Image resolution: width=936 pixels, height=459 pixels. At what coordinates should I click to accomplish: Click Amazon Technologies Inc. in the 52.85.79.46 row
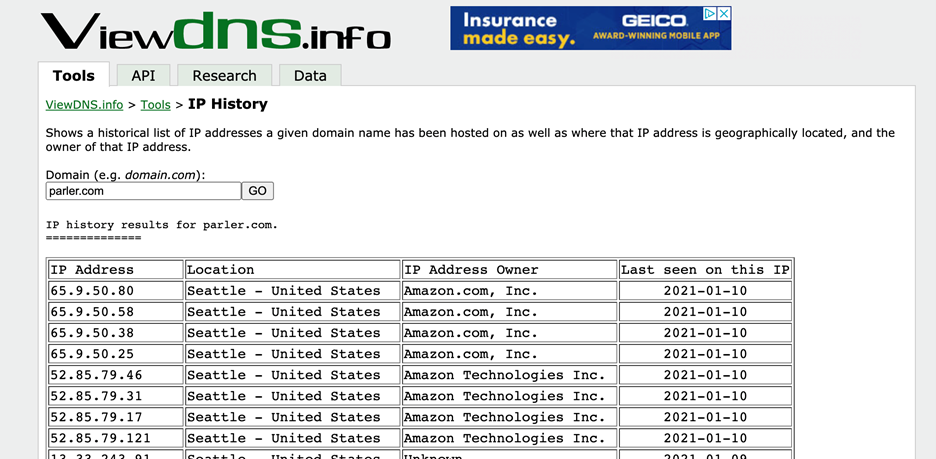click(504, 375)
